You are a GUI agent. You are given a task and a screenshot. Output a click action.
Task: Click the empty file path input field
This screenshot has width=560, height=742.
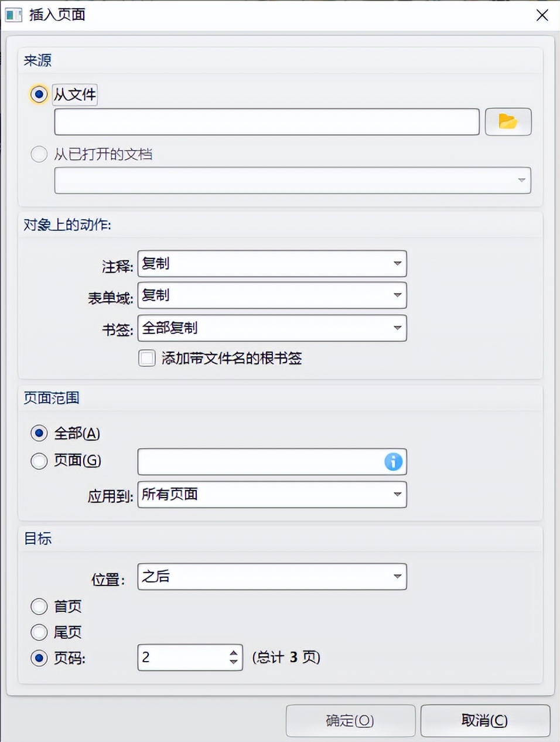coord(267,122)
